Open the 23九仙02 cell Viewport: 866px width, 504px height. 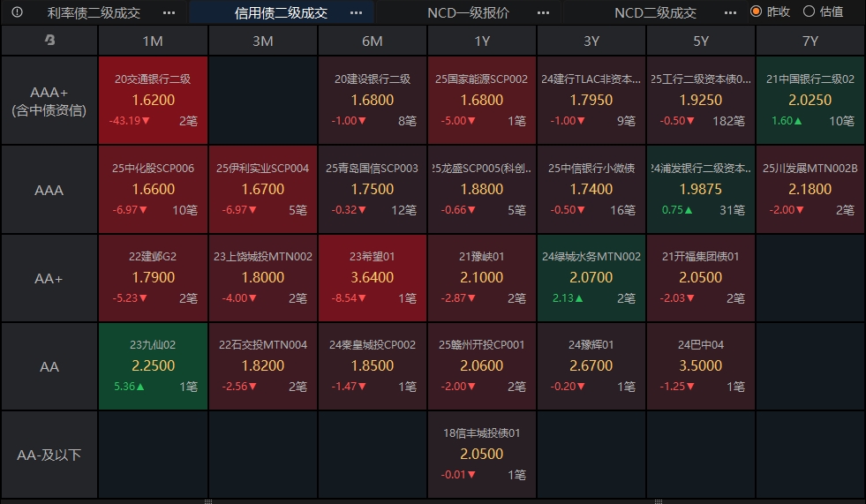tap(153, 366)
